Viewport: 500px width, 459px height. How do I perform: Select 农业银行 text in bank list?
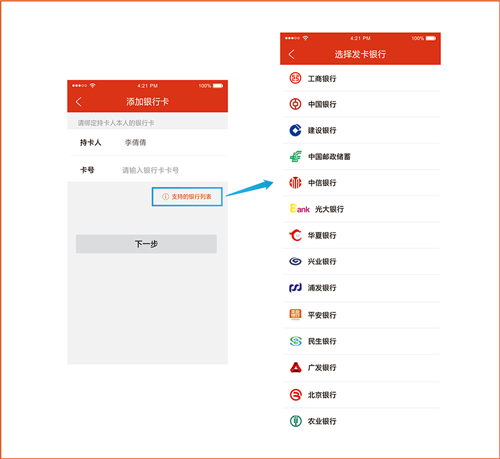click(322, 421)
